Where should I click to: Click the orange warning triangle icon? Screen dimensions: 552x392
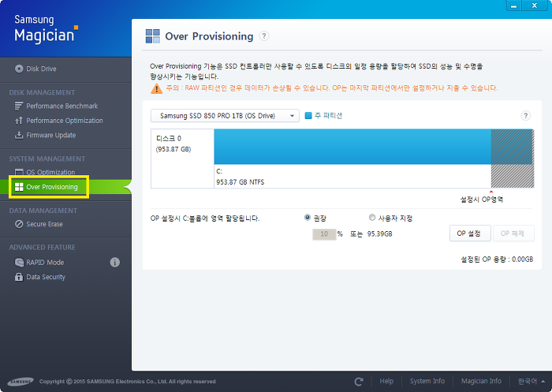[157, 88]
